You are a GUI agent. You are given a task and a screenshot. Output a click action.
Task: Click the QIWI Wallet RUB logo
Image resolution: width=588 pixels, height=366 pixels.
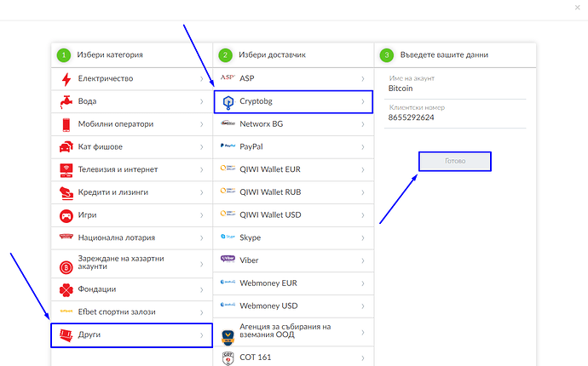coord(228,191)
